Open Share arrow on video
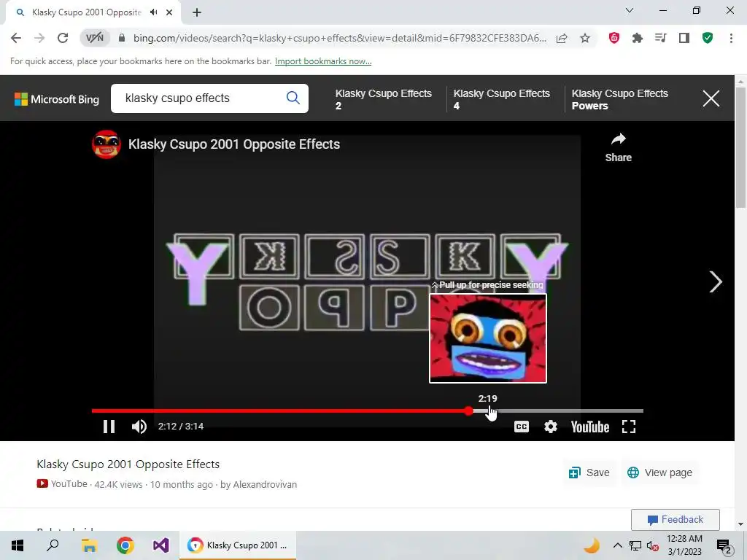The width and height of the screenshot is (747, 560). click(x=619, y=147)
